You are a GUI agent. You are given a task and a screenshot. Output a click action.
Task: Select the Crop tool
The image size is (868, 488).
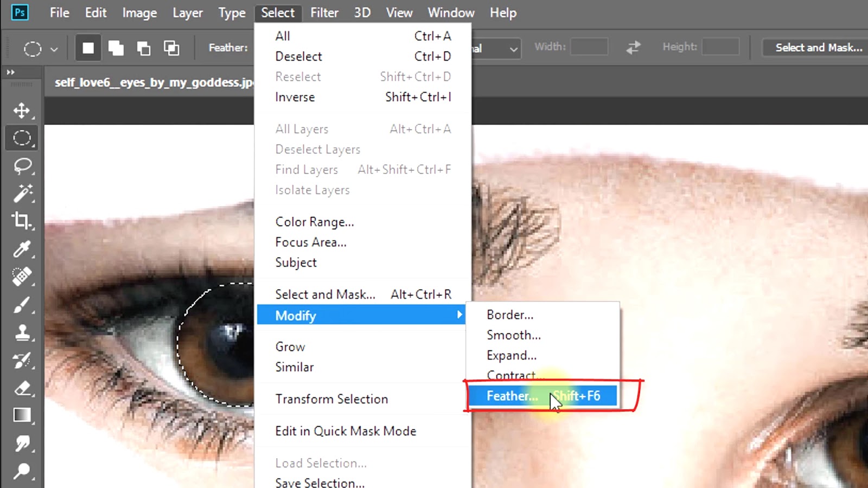22,221
